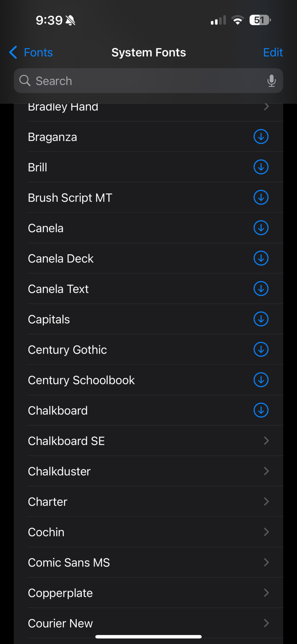Image resolution: width=297 pixels, height=644 pixels.
Task: Open the Courier New font entry
Action: (148, 623)
